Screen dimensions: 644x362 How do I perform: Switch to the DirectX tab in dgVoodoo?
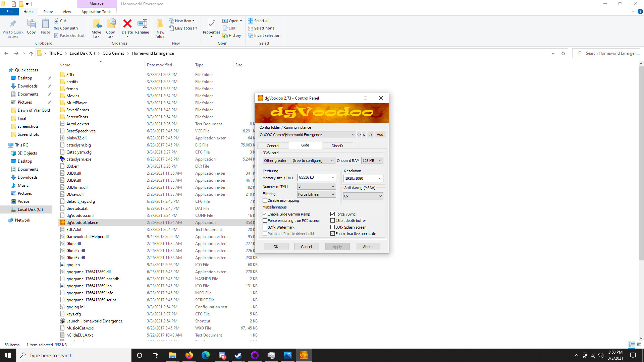pos(337,146)
